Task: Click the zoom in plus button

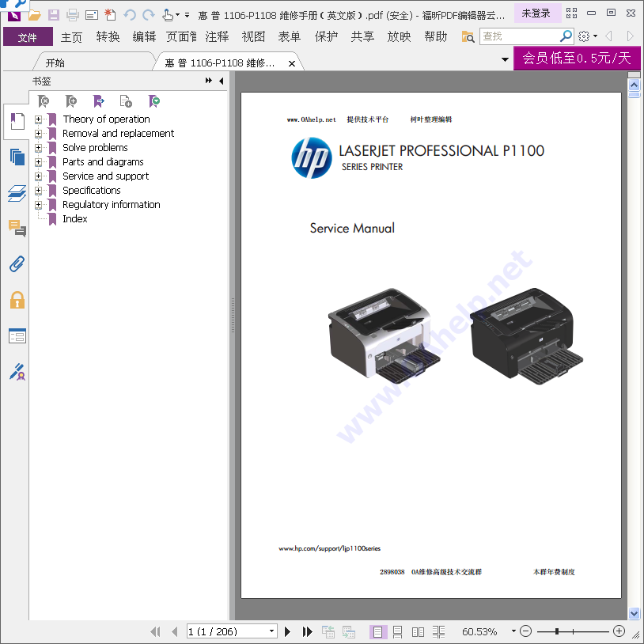Action: (x=619, y=631)
